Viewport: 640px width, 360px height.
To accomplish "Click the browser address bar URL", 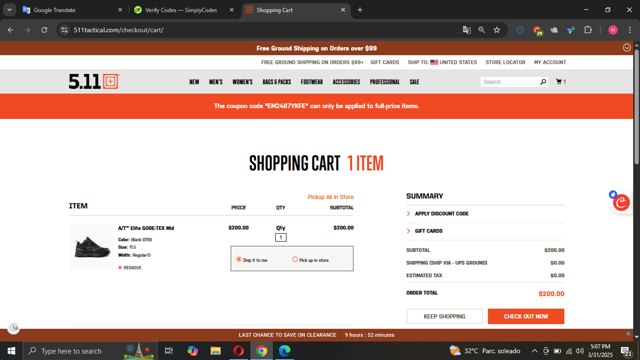I will point(119,30).
